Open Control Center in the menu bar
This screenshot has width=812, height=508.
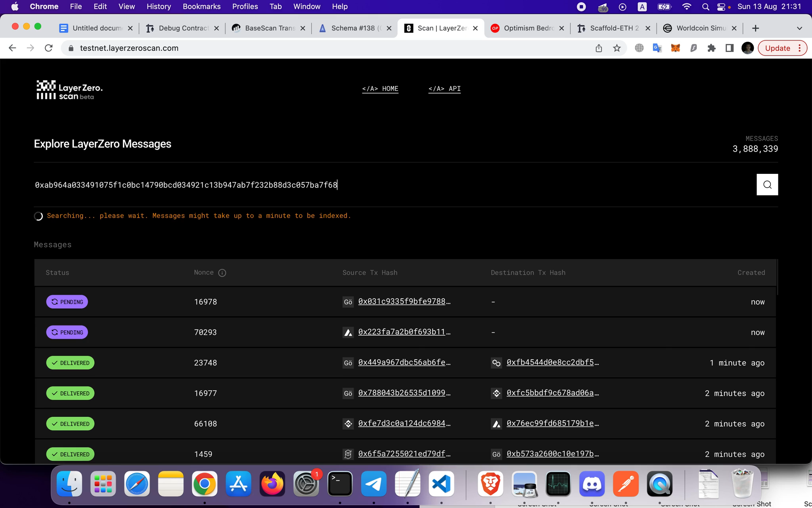[x=721, y=6]
